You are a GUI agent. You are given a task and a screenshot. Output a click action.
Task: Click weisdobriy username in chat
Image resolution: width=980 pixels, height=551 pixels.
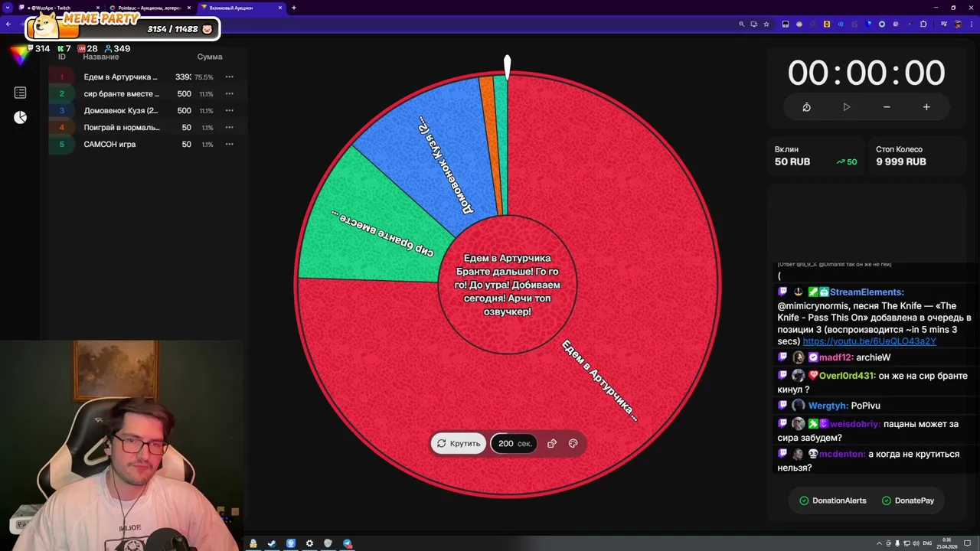[x=854, y=424]
